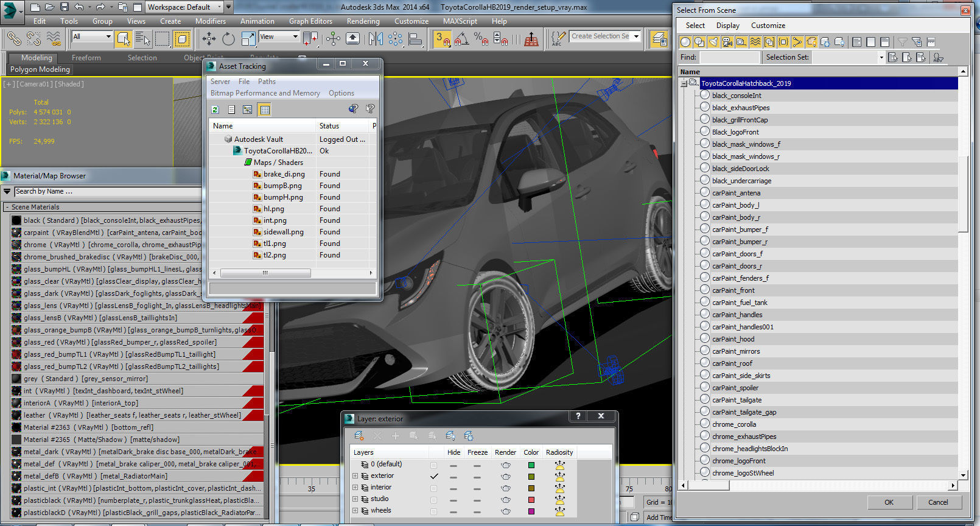Refresh the Asset Tracking list
Screen dimensions: 980x526
click(x=215, y=110)
